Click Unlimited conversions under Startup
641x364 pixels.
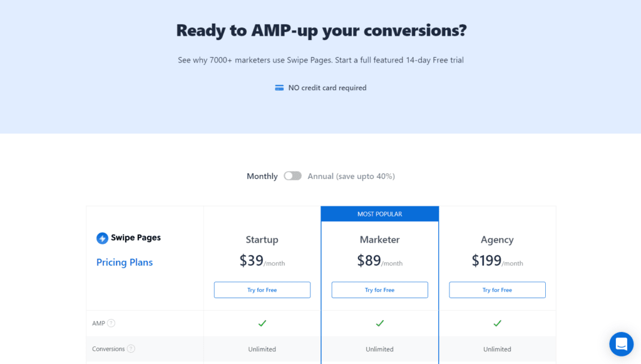tap(262, 349)
